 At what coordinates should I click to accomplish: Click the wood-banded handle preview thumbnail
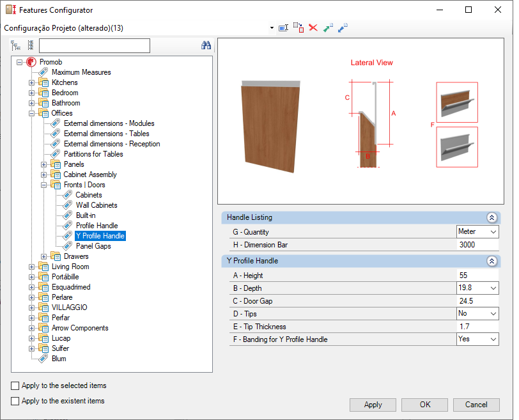pyautogui.click(x=457, y=102)
